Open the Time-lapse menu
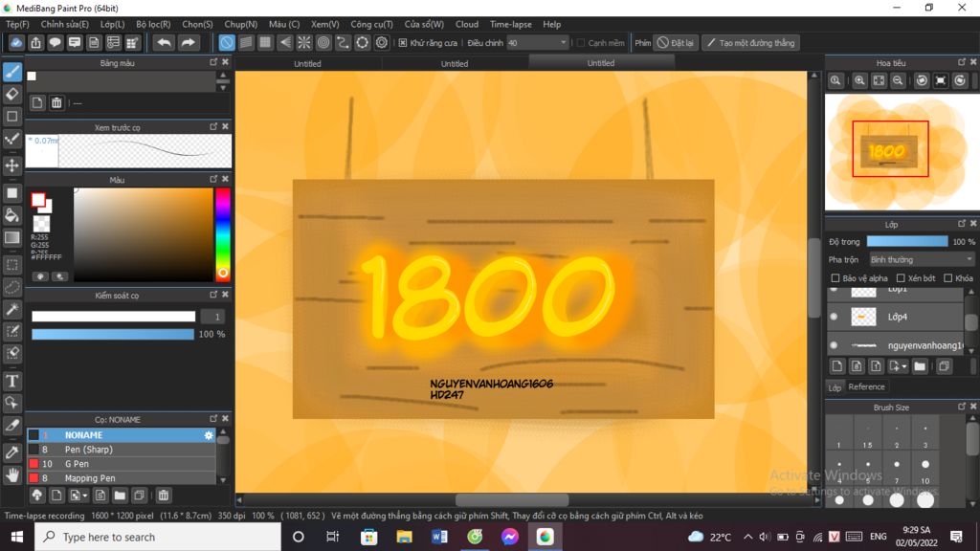The image size is (980, 551). [511, 24]
